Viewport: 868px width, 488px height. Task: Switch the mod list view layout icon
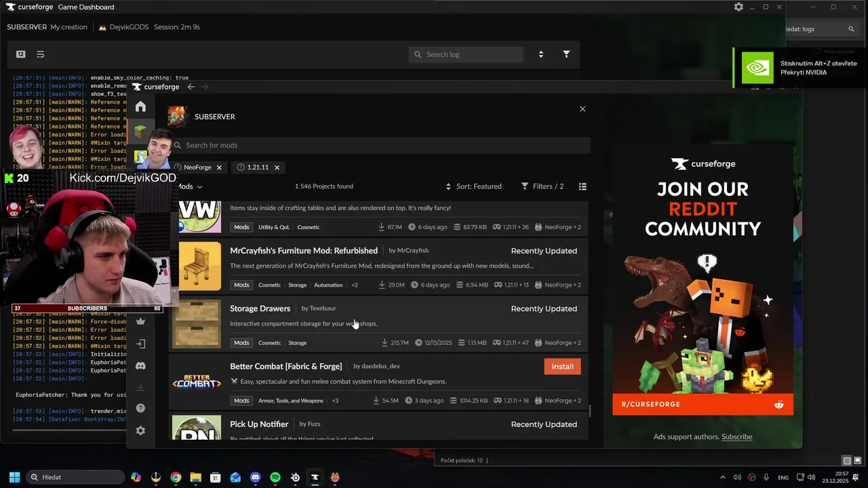(x=583, y=186)
